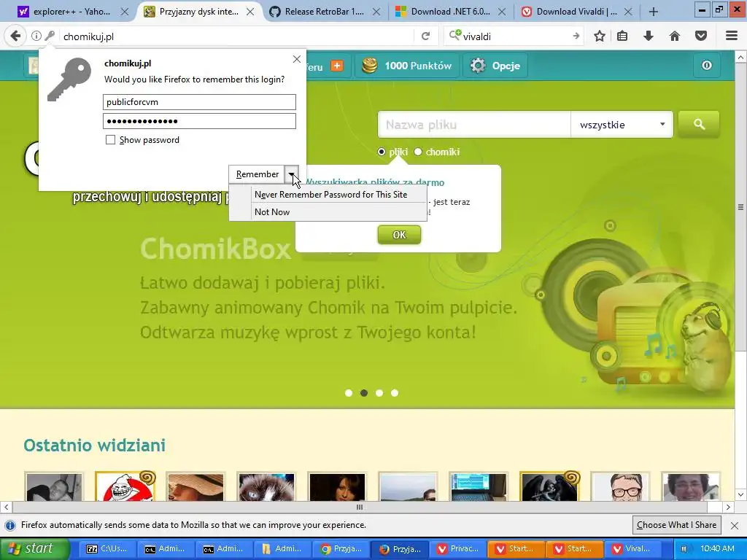The image size is (747, 560).
Task: Bookmark this page with star icon
Action: point(600,36)
